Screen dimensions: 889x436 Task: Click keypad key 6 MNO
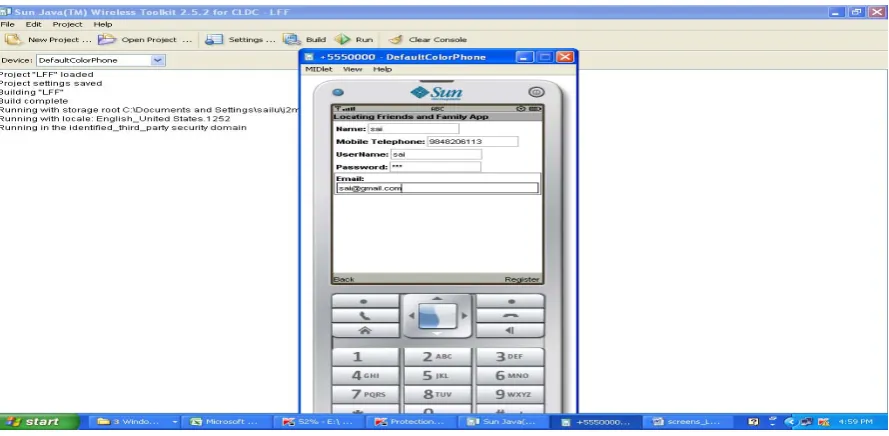pyautogui.click(x=510, y=376)
